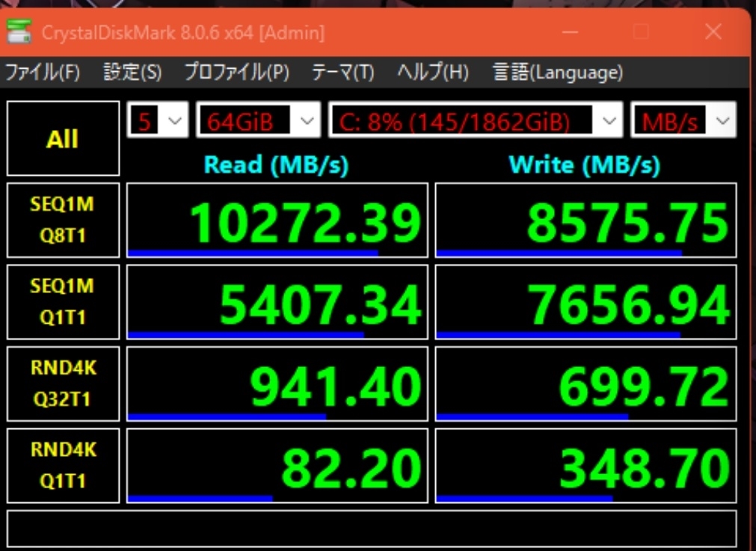756x551 pixels.
Task: Open the 設定(S) menu
Action: pyautogui.click(x=132, y=73)
